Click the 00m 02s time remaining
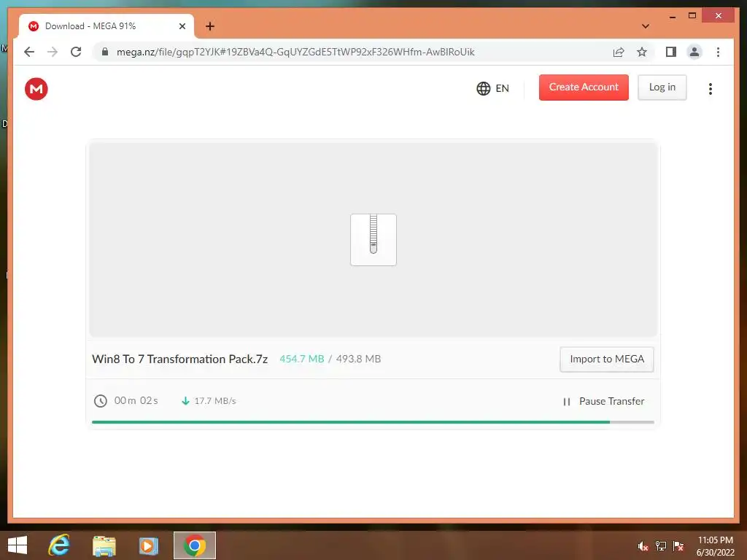This screenshot has width=747, height=560. [x=136, y=401]
